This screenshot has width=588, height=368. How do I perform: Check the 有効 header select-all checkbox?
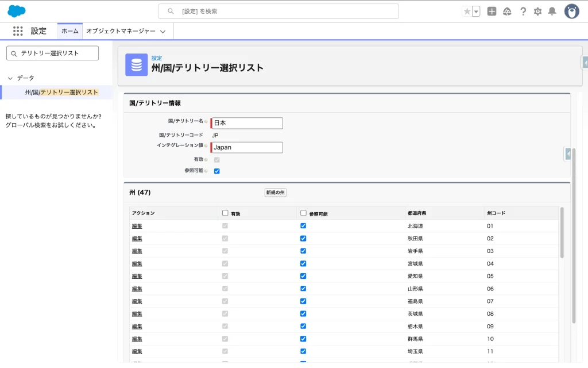[225, 213]
